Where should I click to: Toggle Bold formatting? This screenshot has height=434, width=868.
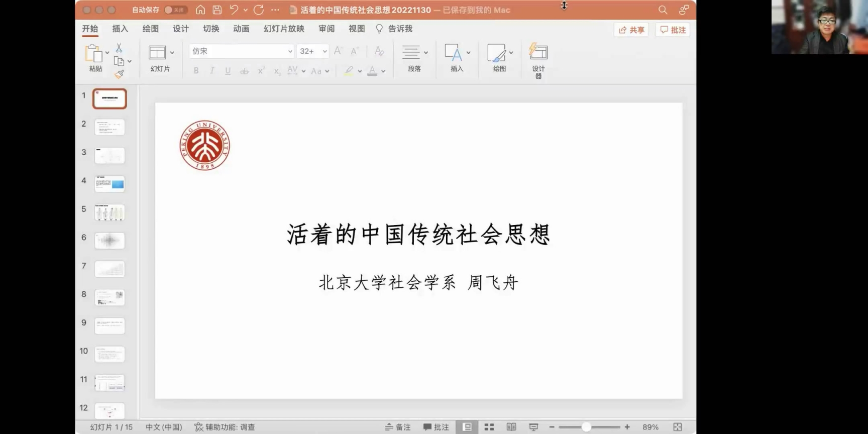click(x=196, y=71)
